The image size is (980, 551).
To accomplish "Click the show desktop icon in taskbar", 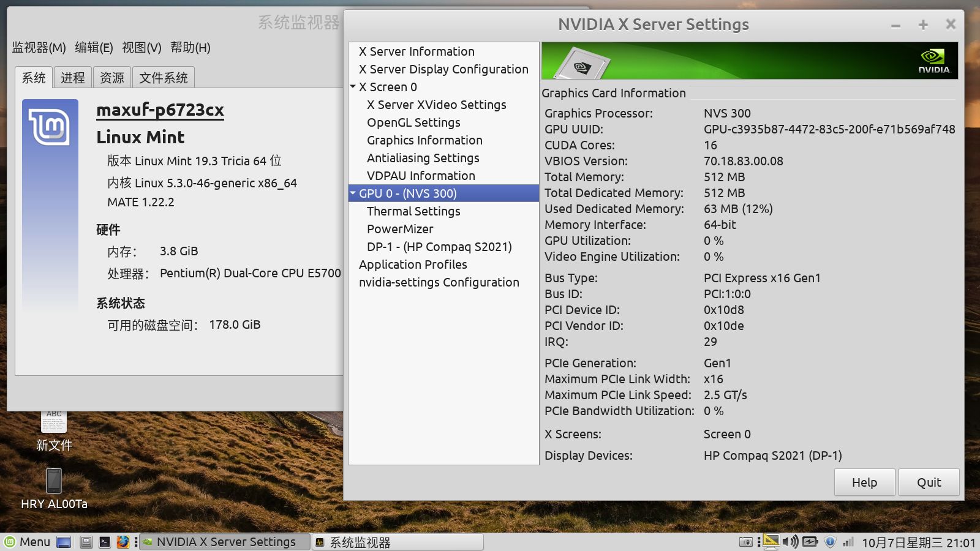I will [64, 542].
